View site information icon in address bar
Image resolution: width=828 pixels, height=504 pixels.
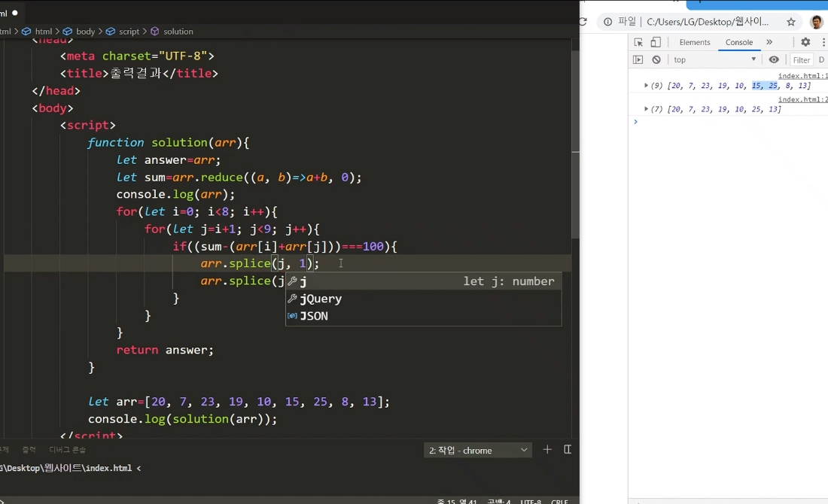pyautogui.click(x=607, y=22)
